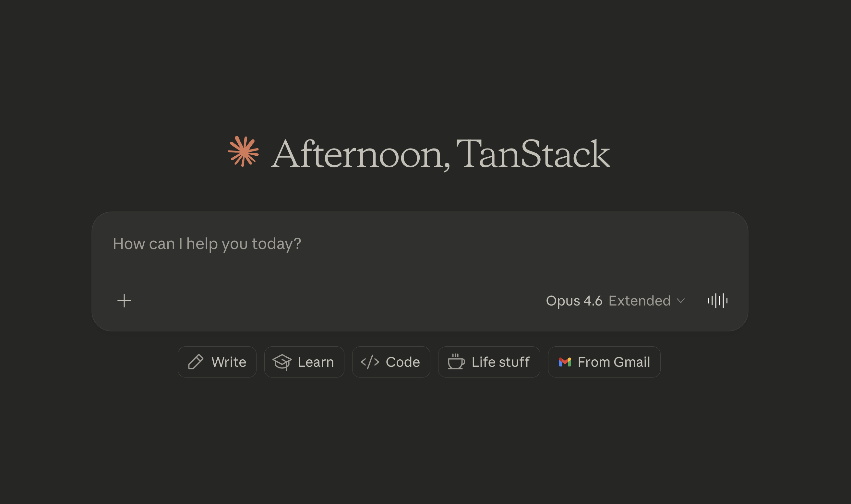Click the pencil icon on Write chip
The image size is (851, 504).
pyautogui.click(x=196, y=362)
